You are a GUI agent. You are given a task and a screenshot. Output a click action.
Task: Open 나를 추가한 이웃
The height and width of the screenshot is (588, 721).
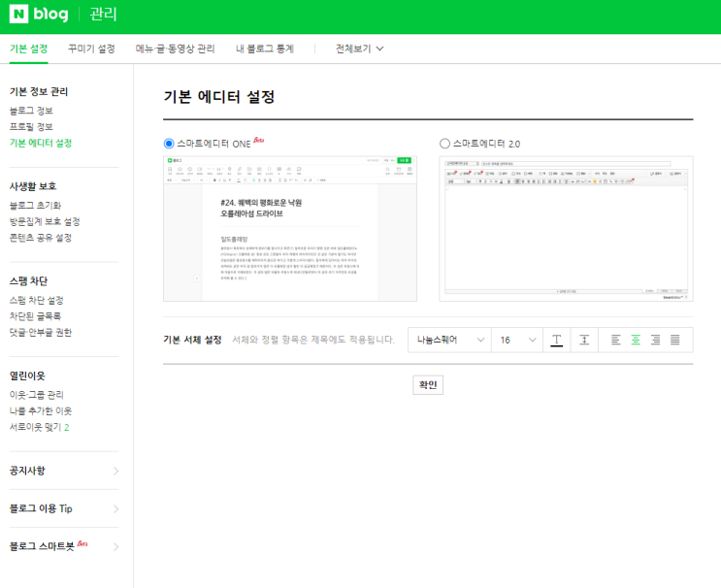point(41,411)
